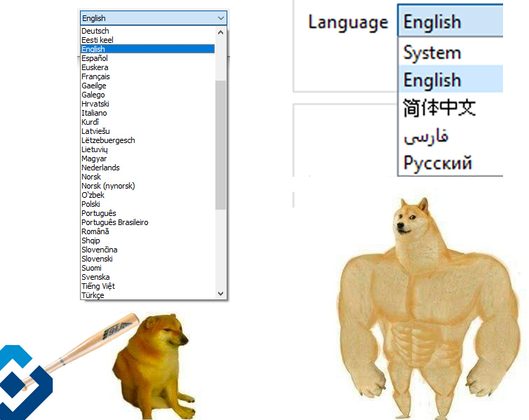Select Eesti keel in the language list
Screen dimensions: 529x420
pos(148,40)
